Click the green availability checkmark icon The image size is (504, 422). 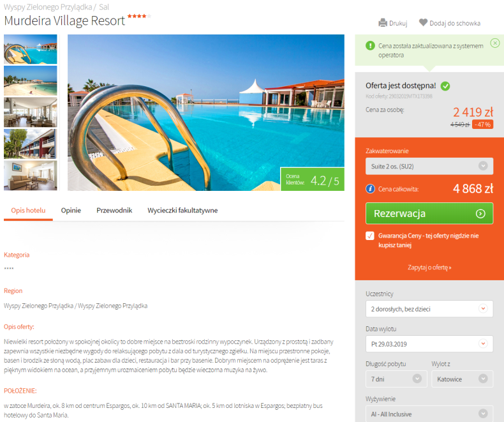(x=445, y=86)
